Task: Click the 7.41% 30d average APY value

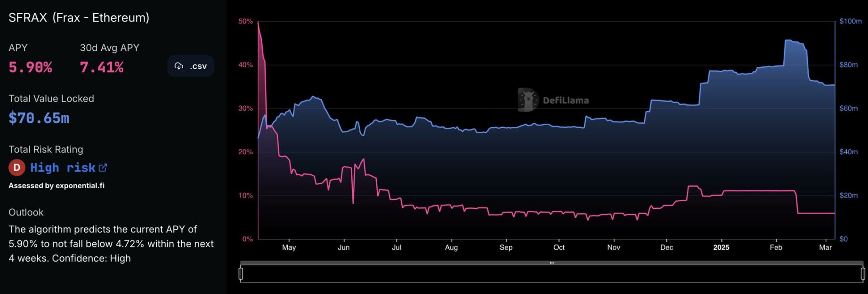Action: [x=102, y=68]
